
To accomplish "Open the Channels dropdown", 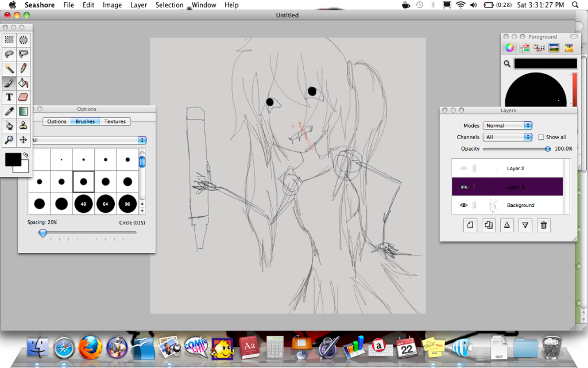I will pyautogui.click(x=508, y=137).
